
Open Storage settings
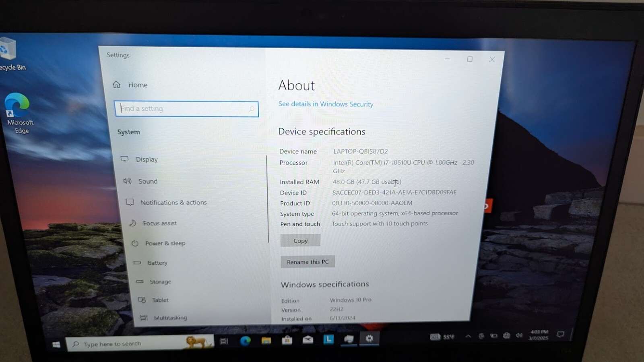pyautogui.click(x=154, y=281)
